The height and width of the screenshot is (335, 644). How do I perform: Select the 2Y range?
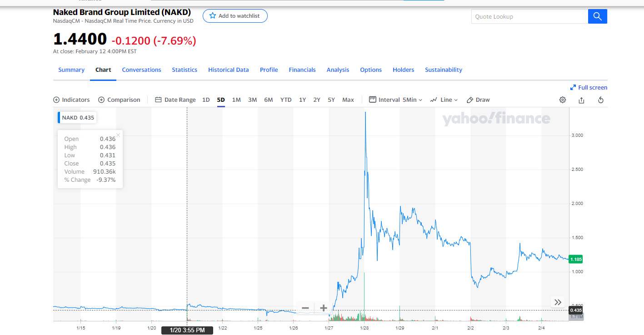tap(317, 100)
